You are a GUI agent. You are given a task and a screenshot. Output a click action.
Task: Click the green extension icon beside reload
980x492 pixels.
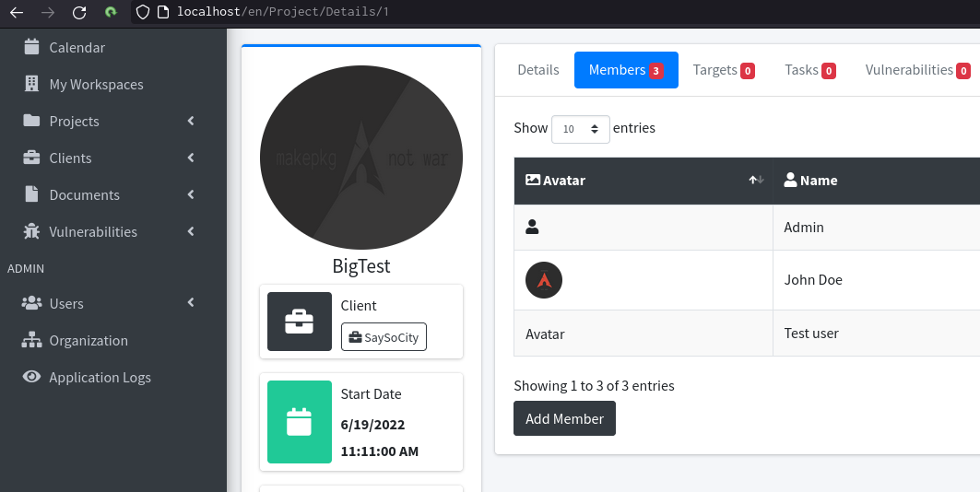(111, 12)
